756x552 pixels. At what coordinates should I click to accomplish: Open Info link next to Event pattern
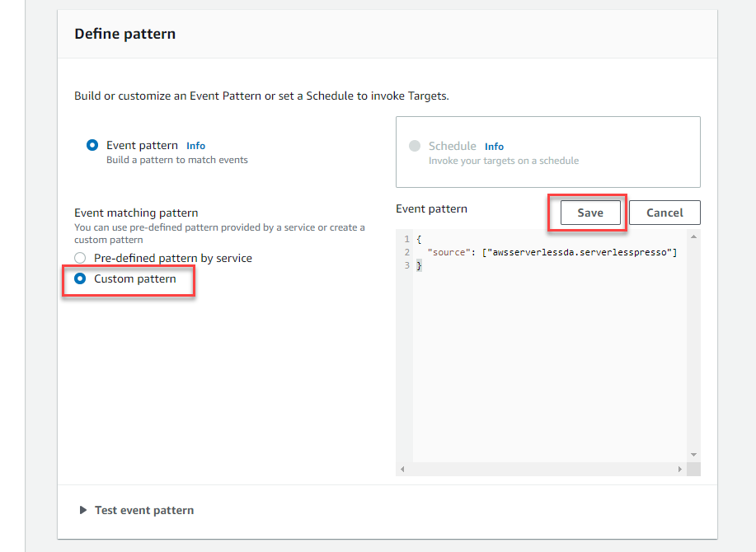195,146
